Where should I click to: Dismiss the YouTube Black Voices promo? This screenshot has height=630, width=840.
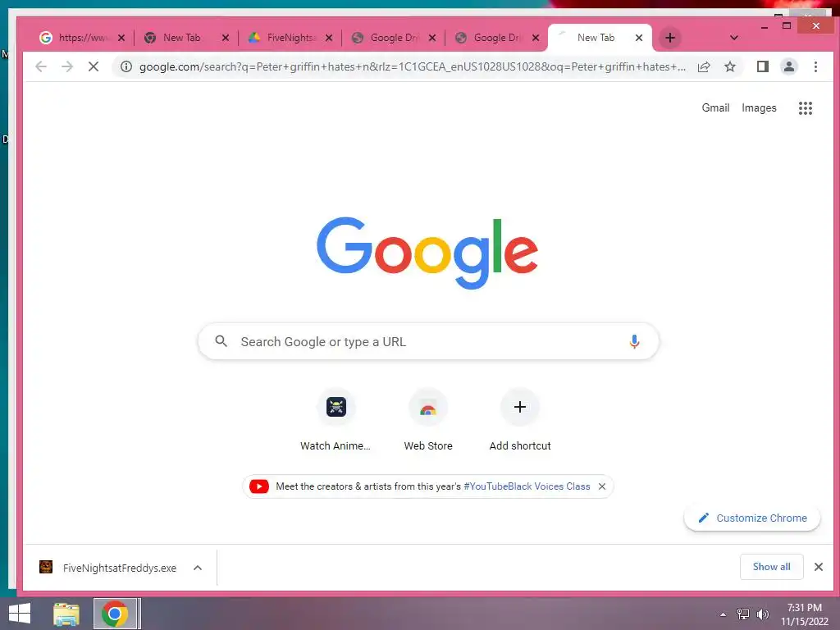pyautogui.click(x=602, y=486)
